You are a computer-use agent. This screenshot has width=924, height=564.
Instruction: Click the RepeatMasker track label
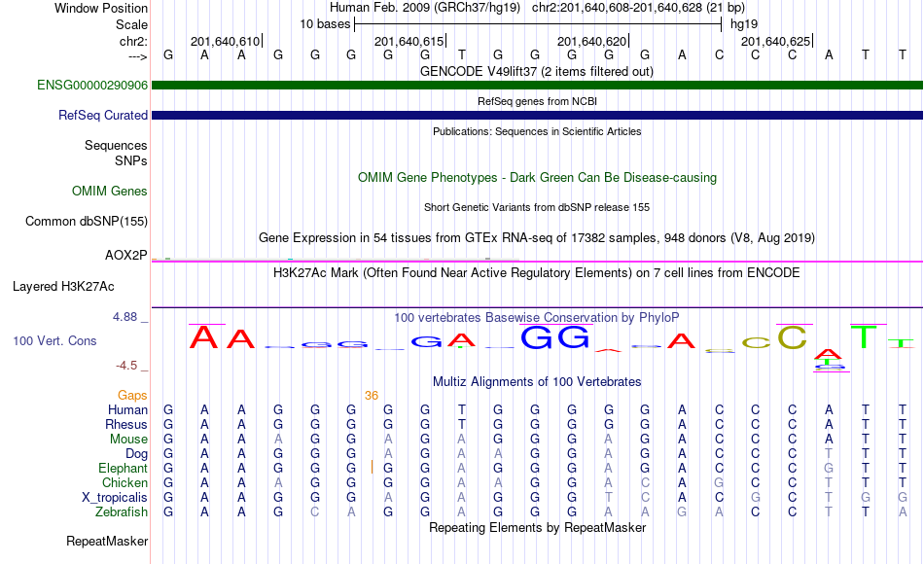107,541
